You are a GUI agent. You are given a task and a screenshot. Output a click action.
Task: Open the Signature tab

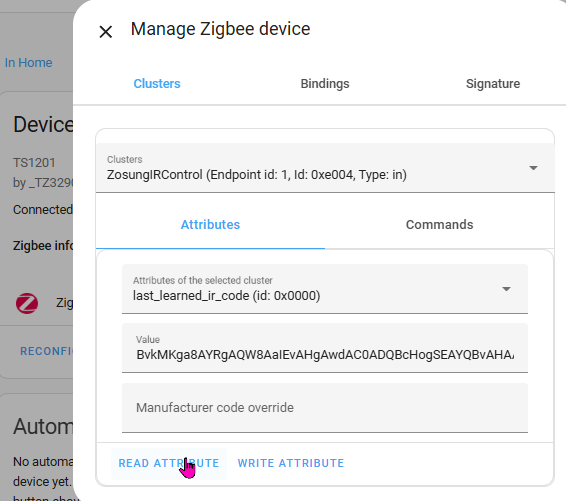coord(493,84)
